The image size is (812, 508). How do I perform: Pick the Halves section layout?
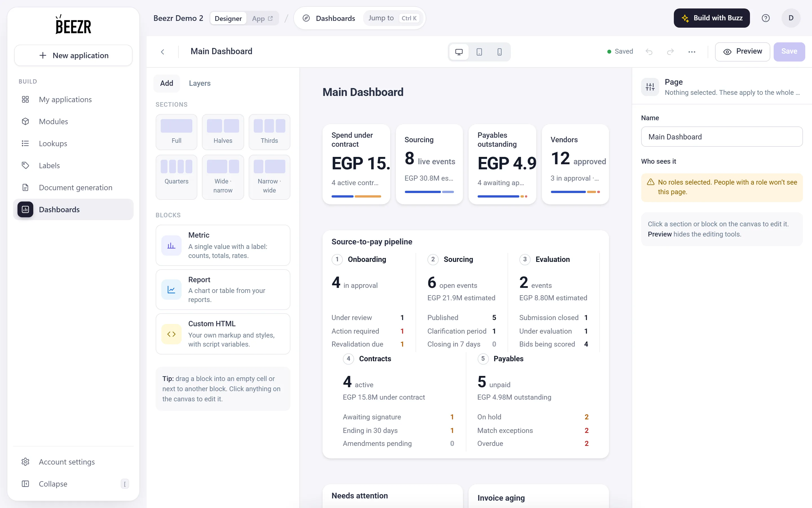click(x=223, y=132)
